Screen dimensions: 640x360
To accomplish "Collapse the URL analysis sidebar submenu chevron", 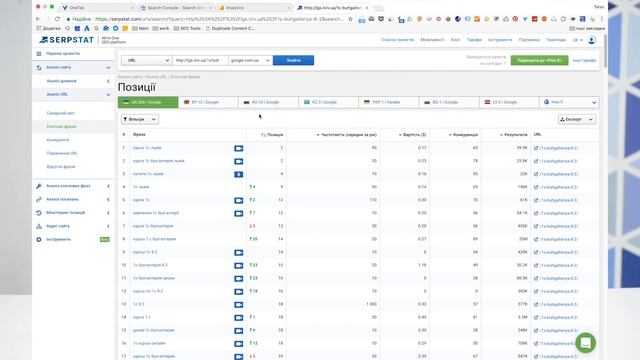I will [x=108, y=95].
